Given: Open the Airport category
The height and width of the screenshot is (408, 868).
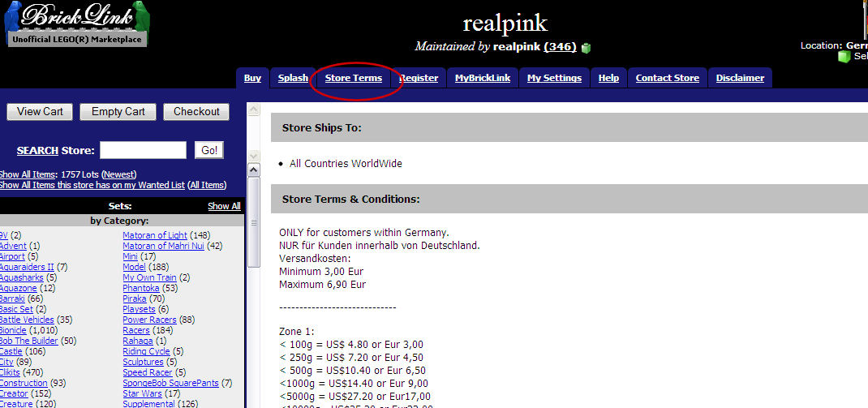Looking at the screenshot, I should 11,256.
